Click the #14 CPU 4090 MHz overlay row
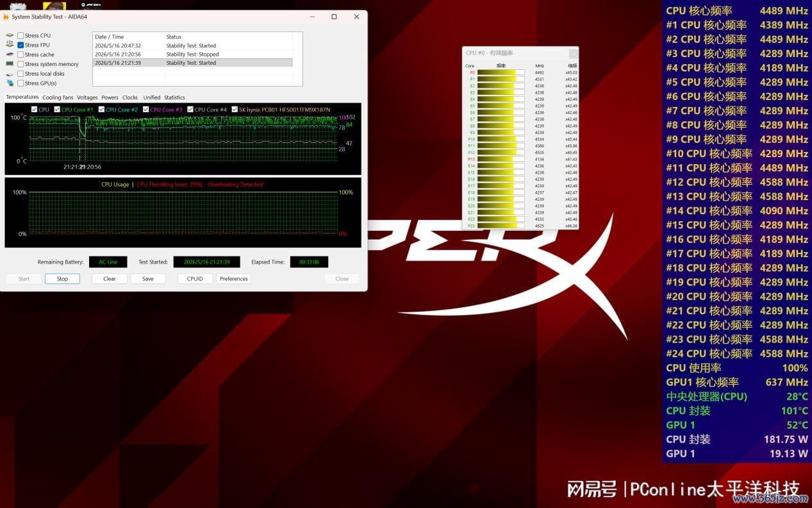This screenshot has height=508, width=812. [737, 210]
